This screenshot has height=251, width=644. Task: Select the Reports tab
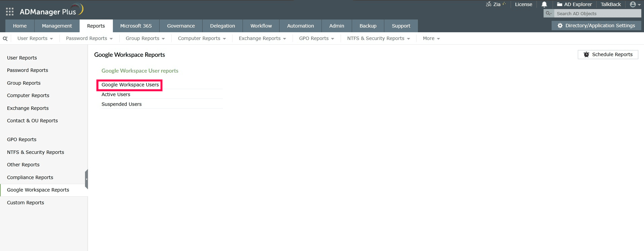tap(96, 26)
